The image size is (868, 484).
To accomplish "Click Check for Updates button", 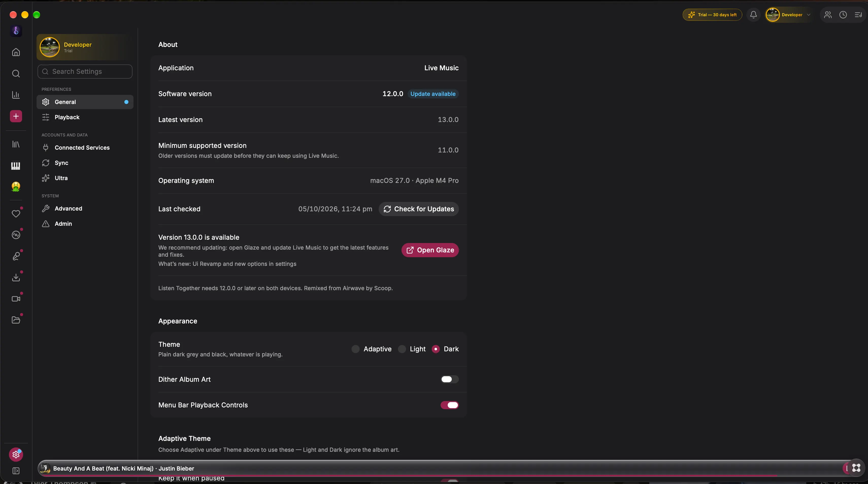I will coord(419,209).
